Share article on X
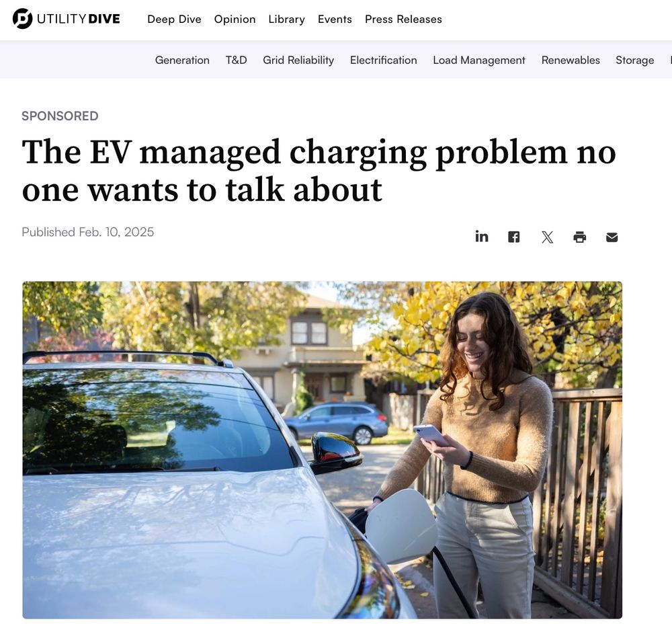Screen dimensions: 672x628 pos(547,237)
